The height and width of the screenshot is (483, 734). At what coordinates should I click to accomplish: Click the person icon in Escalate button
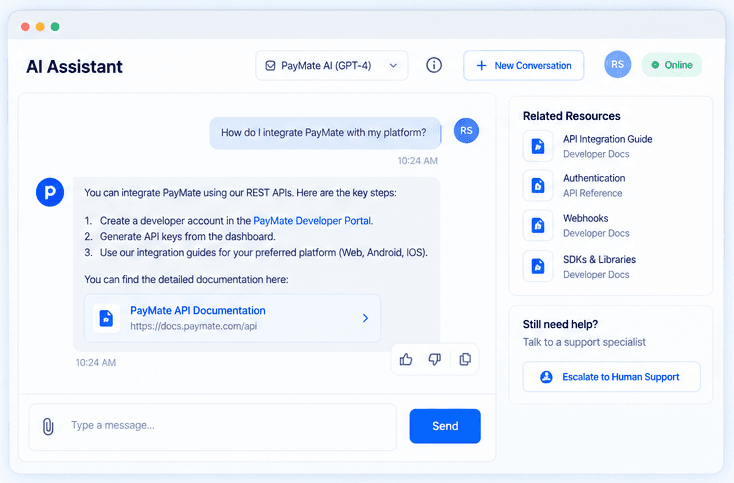click(x=546, y=377)
